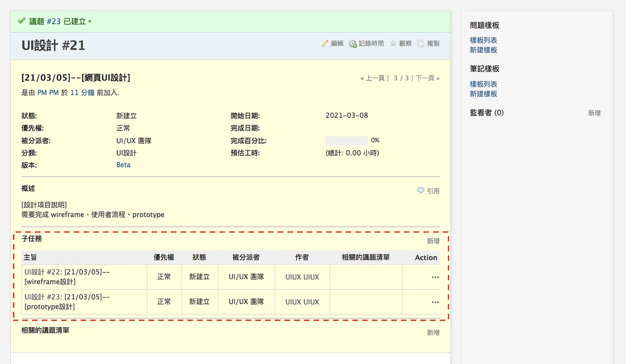This screenshot has width=626, height=364.
Task: Open 樣板列表 under 問題樣板
Action: (x=483, y=40)
